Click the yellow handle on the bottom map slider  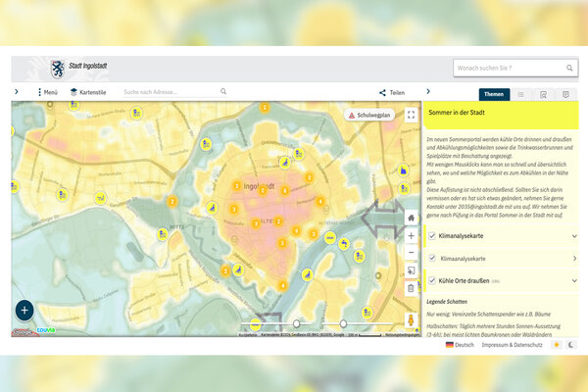[256, 323]
